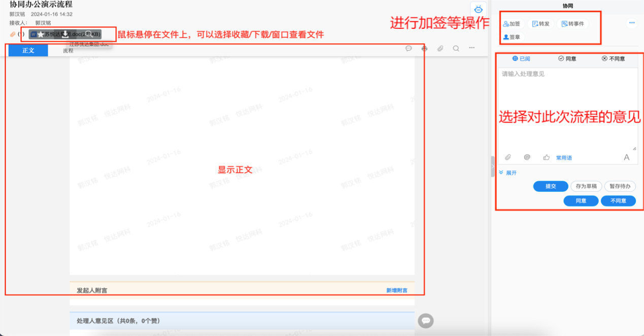This screenshot has height=336, width=644.
Task: Click the @ mention icon below the opinion box
Action: [x=527, y=157]
